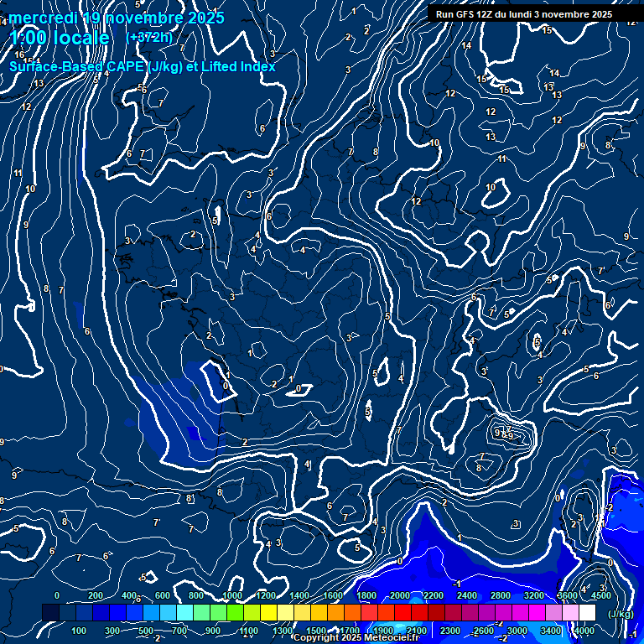
Task: Click the '1:00 locale' time label
Action: pyautogui.click(x=60, y=38)
